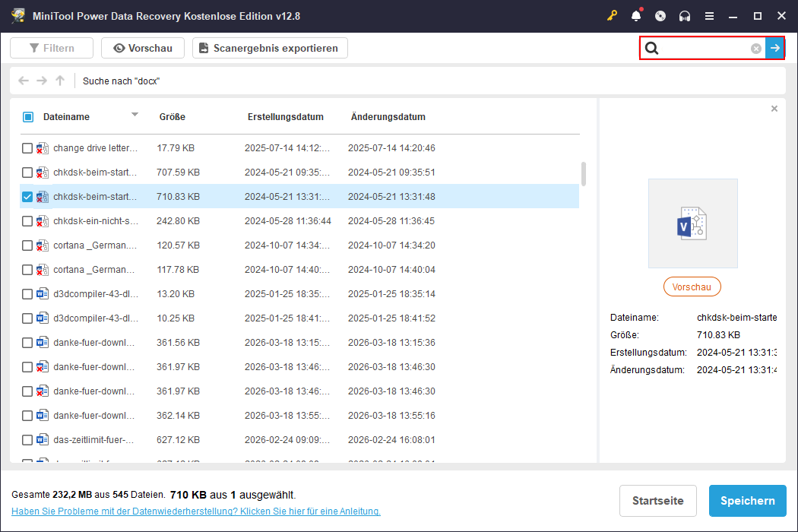Click the file icon of chkdsk-ein-nicht-s
The image size is (798, 532).
pos(43,221)
